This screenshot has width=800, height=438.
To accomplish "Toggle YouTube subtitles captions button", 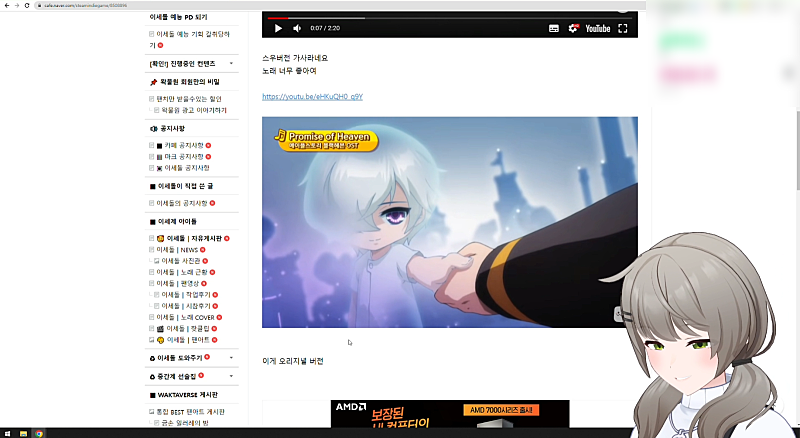I will tap(554, 29).
